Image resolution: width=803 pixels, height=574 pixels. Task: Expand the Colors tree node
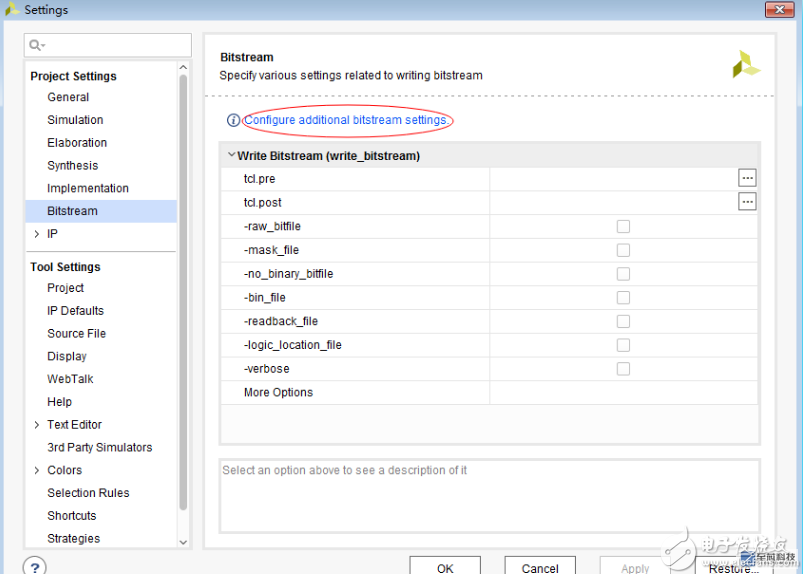click(x=36, y=470)
